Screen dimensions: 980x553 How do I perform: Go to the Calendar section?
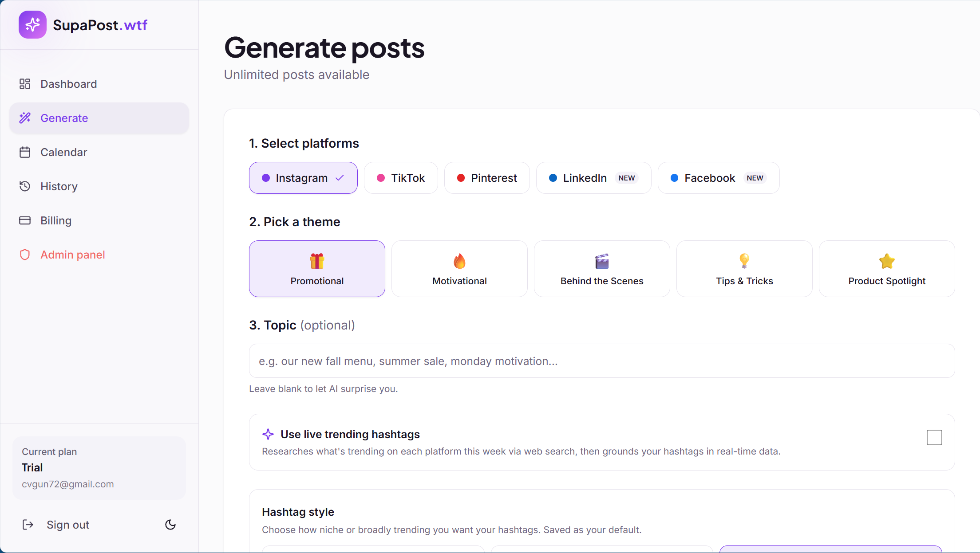pos(99,152)
